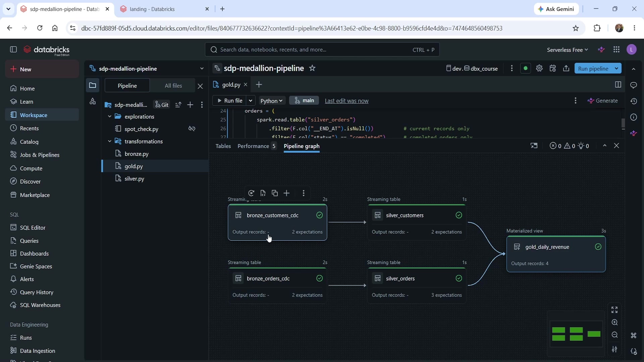The width and height of the screenshot is (644, 362).
Task: Click the Generate button
Action: pyautogui.click(x=603, y=101)
